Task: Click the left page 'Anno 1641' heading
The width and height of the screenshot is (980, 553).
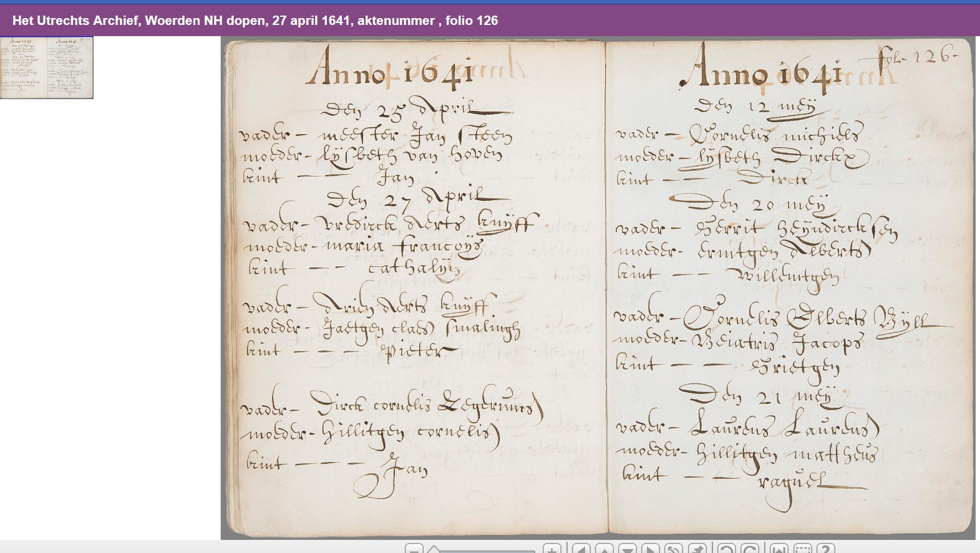Action: click(x=390, y=70)
